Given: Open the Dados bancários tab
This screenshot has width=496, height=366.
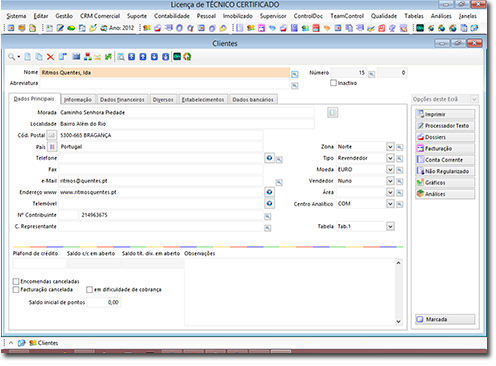Looking at the screenshot, I should pos(253,100).
